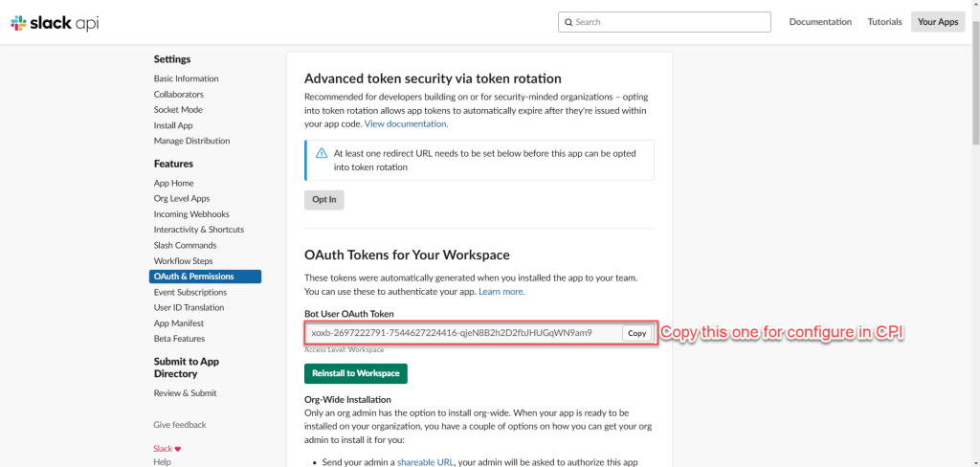Click the warning triangle alert icon
980x467 pixels.
coord(322,153)
